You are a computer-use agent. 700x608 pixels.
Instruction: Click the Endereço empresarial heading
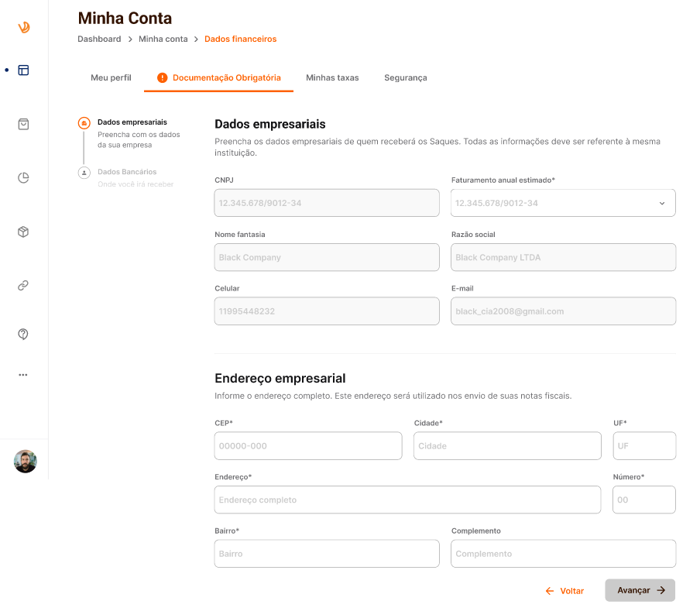[280, 379]
